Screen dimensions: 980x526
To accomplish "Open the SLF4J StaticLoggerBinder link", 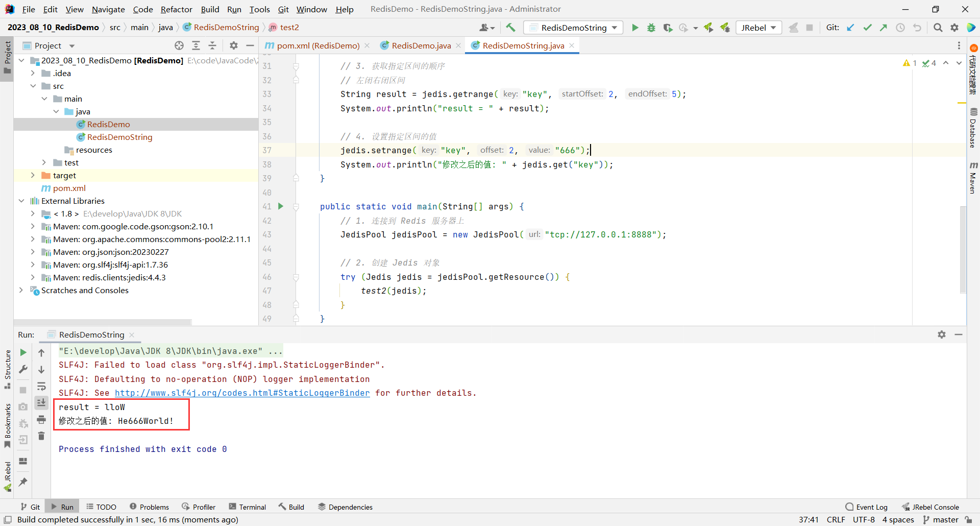I will [242, 393].
